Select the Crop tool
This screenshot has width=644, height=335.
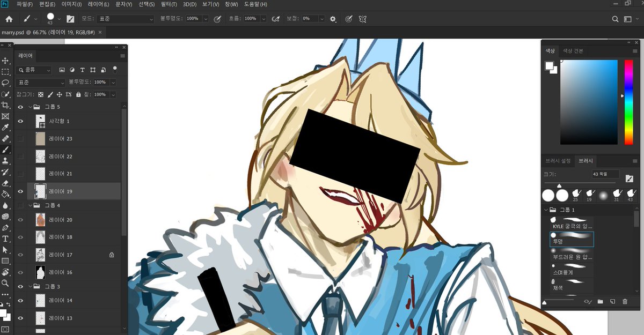5,105
